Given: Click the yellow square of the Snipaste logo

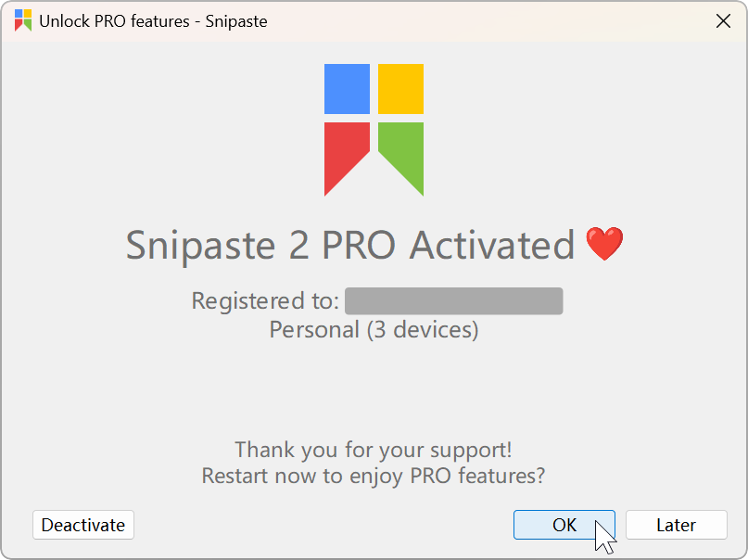Looking at the screenshot, I should tap(399, 88).
